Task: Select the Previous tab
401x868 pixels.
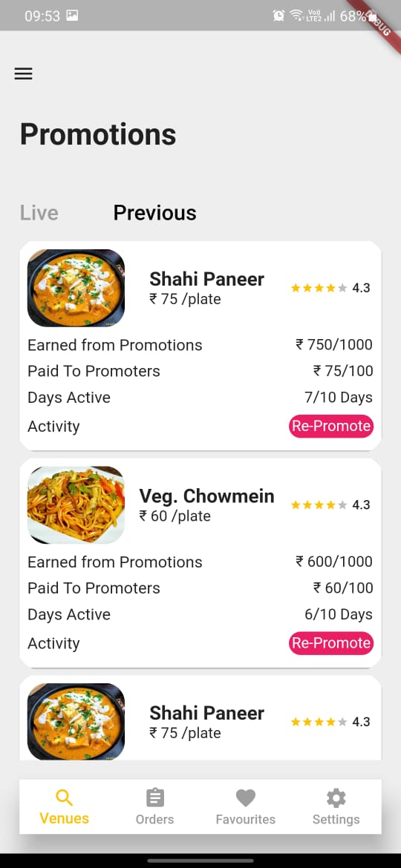Action: (154, 213)
